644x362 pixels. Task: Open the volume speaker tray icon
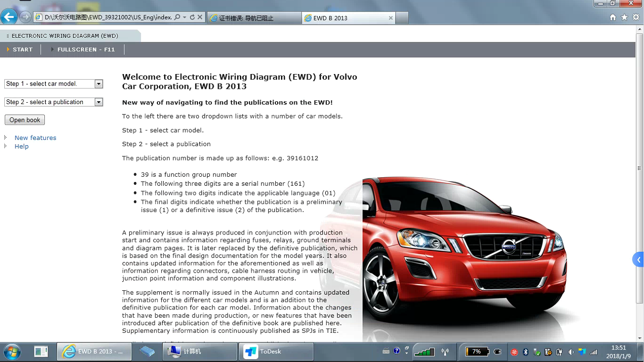click(571, 352)
